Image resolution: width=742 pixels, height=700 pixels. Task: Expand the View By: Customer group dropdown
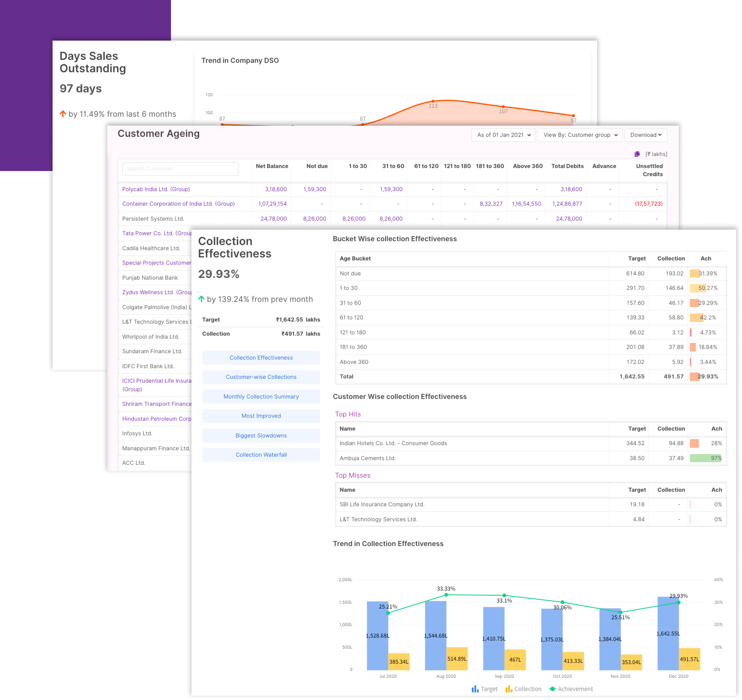pos(580,135)
